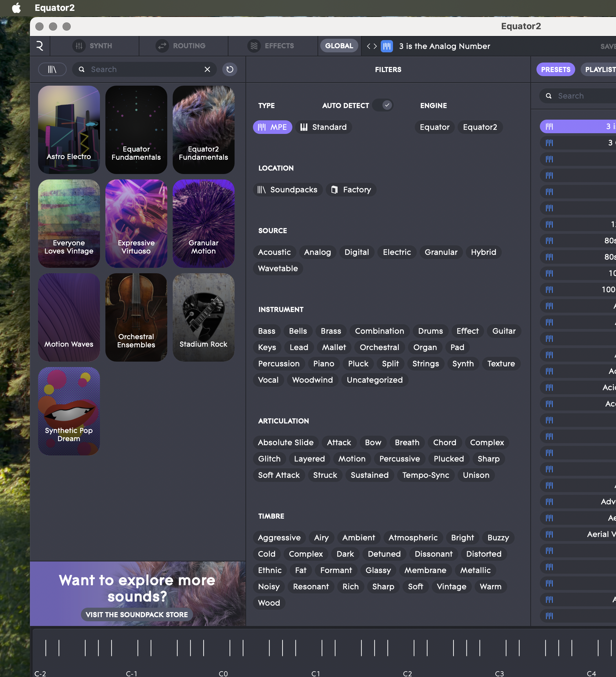Select the Dissonant timbre filter

pos(433,554)
